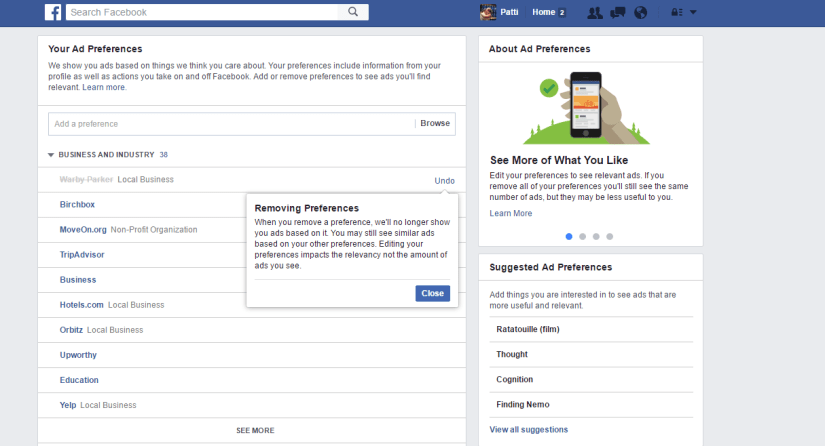The image size is (825, 446).
Task: Select the third carousel dot
Action: (596, 237)
